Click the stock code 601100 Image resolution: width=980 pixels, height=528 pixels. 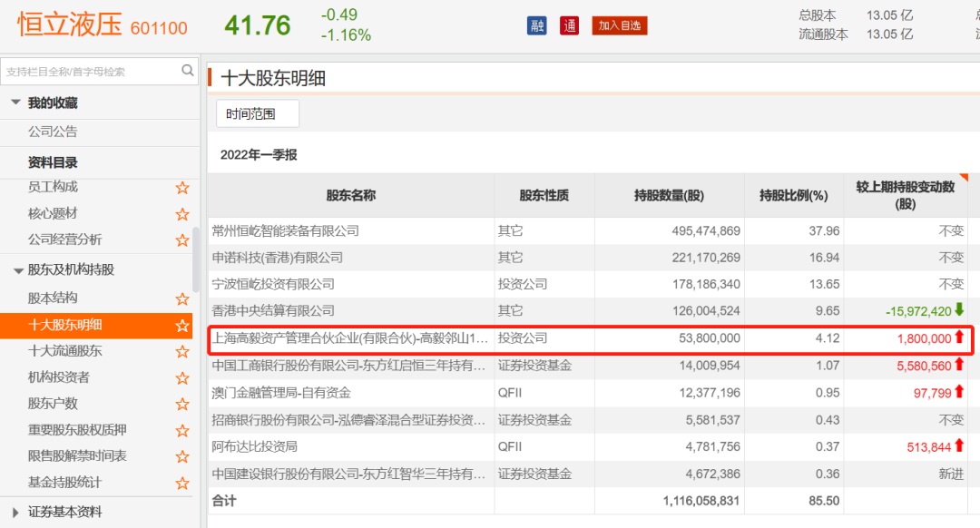[159, 29]
